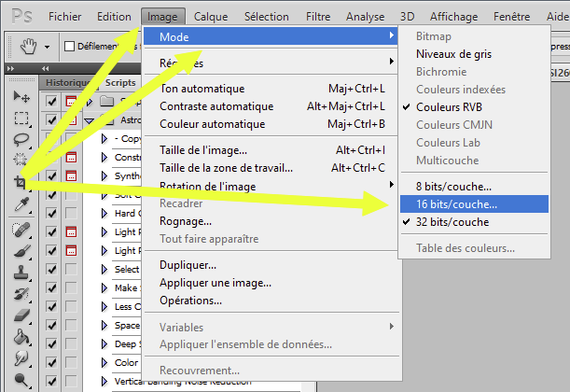570x392 pixels.
Task: Toggle the checkmark for Color action row
Action: (x=51, y=362)
